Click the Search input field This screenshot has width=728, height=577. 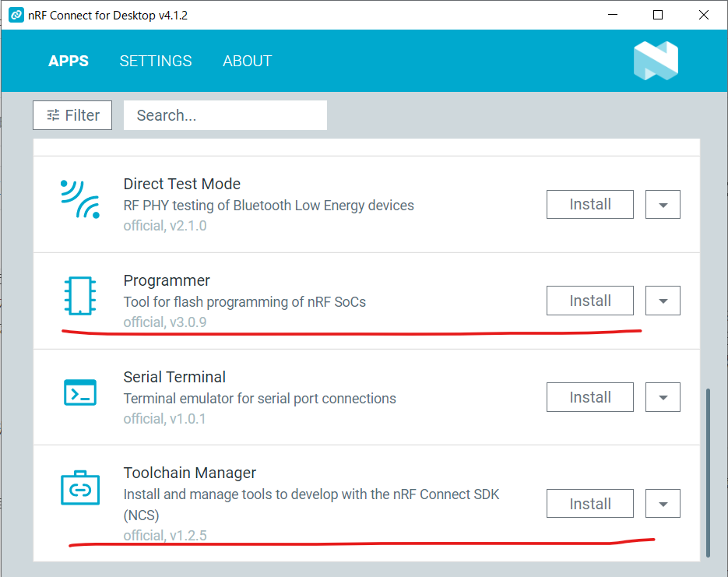[x=225, y=115]
